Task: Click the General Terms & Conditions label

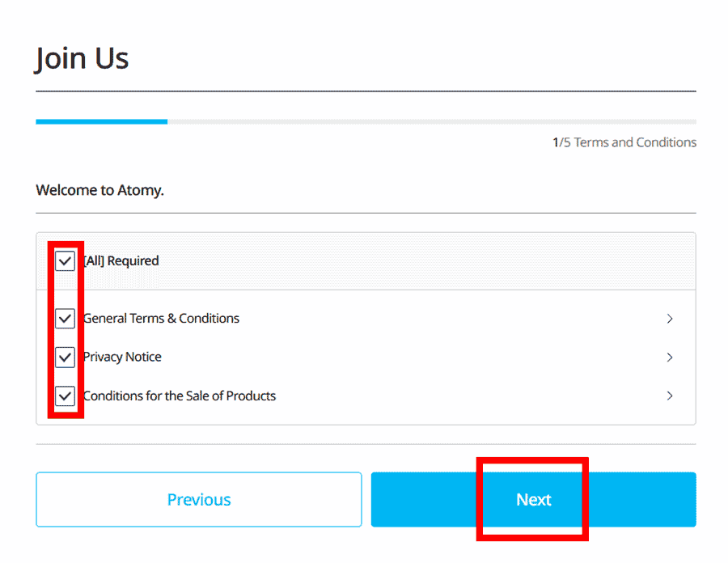Action: [160, 318]
